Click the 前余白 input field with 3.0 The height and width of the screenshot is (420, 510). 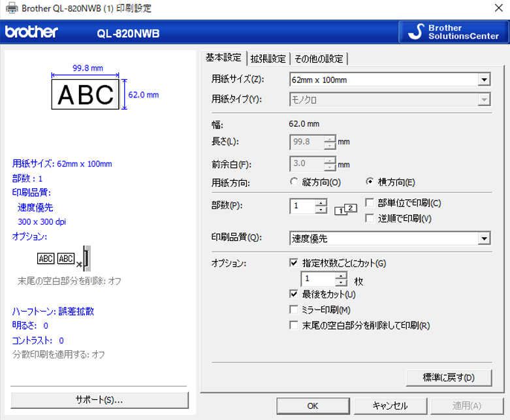coord(307,164)
